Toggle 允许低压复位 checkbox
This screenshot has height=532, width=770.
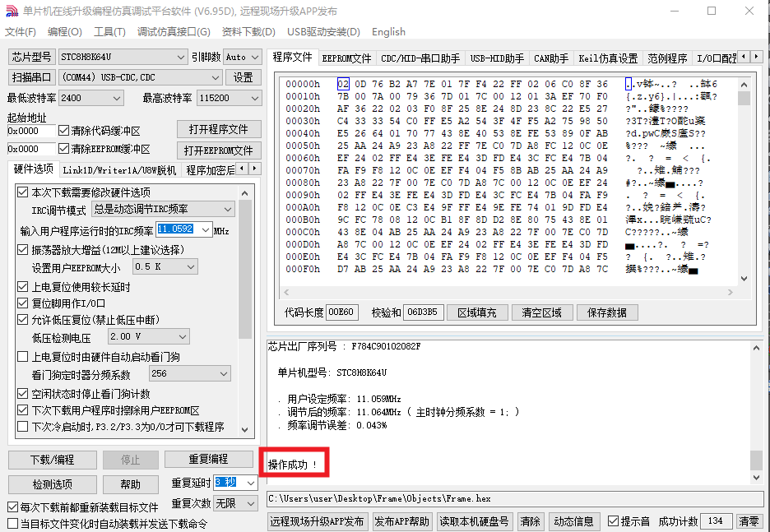pos(22,320)
